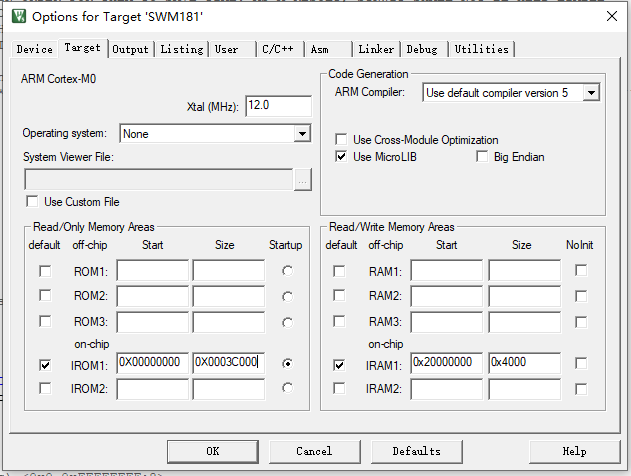Enable Big Endian checkbox

482,157
